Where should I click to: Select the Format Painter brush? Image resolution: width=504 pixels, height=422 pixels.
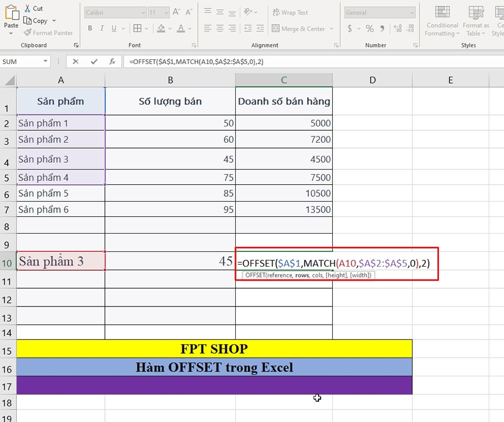coord(28,33)
